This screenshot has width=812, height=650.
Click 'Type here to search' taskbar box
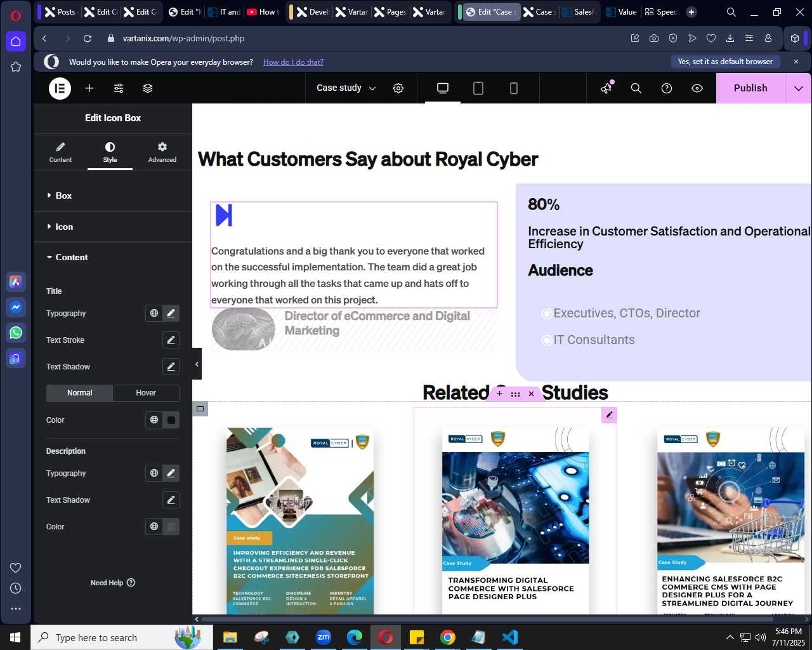(122, 637)
